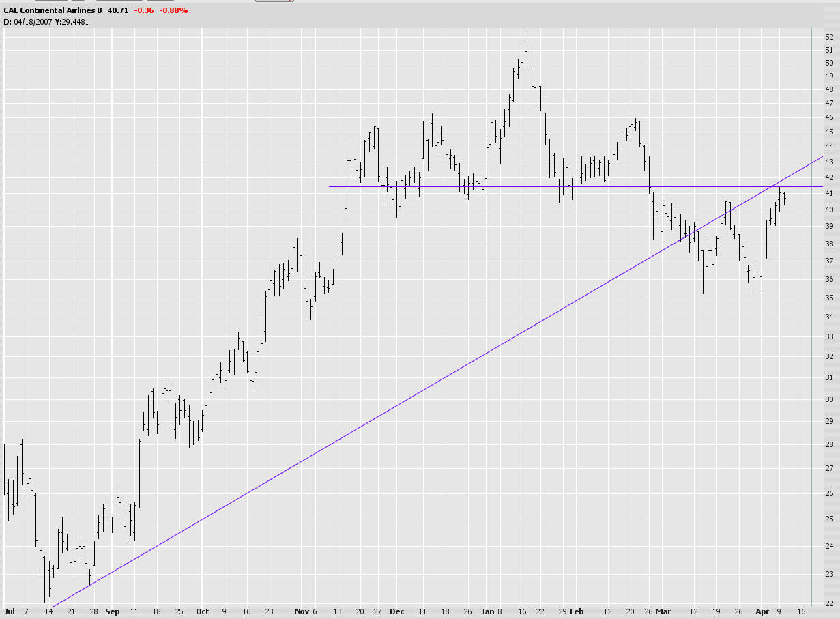The image size is (840, 619).
Task: Click the 34 label on the price axis
Action: tap(829, 317)
